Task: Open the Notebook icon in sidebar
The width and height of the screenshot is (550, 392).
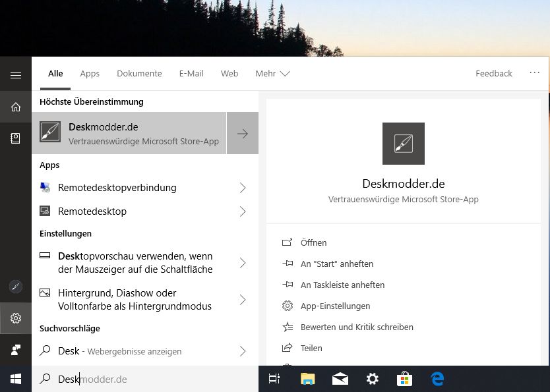Action: 15,138
